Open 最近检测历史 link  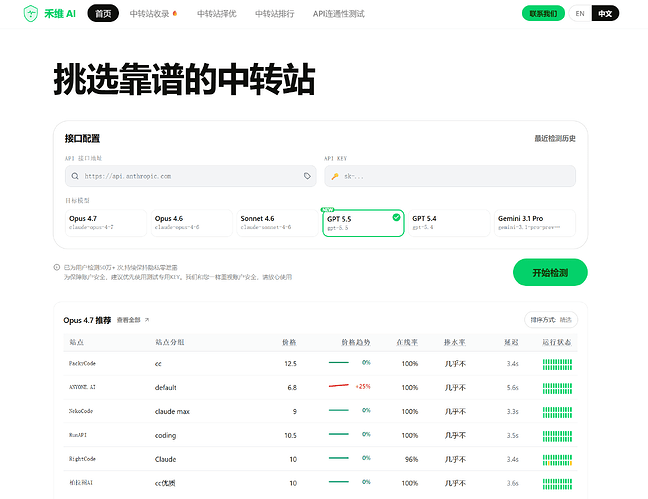coord(555,138)
